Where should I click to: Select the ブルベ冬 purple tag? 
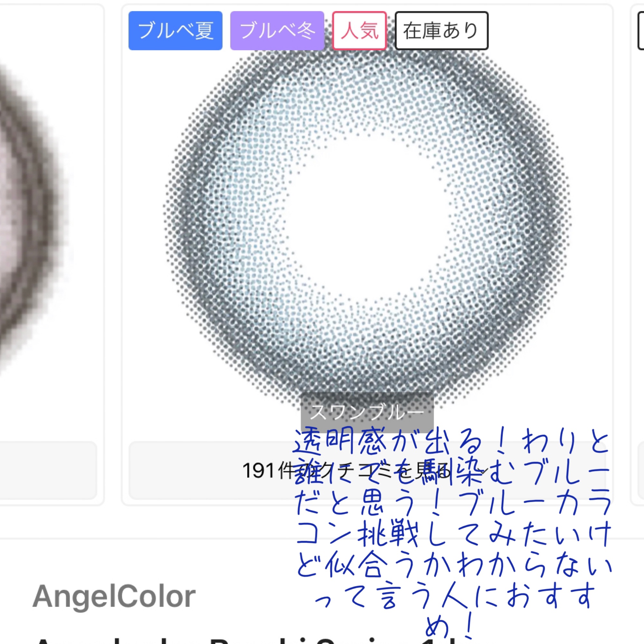(277, 31)
